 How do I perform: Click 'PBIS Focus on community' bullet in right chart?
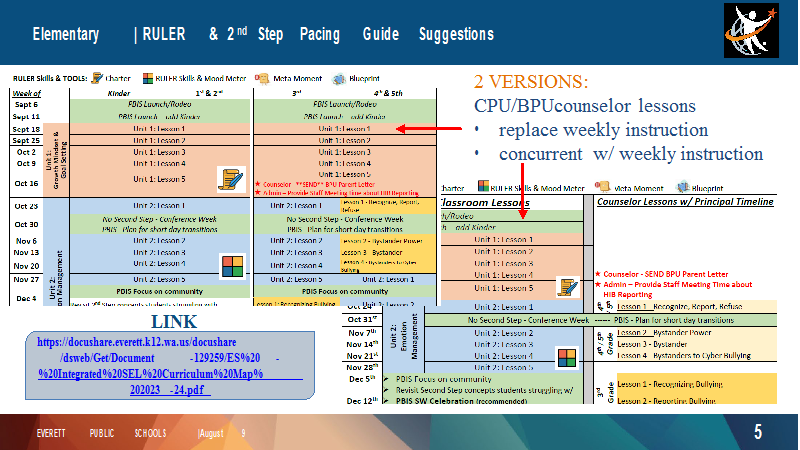click(443, 379)
